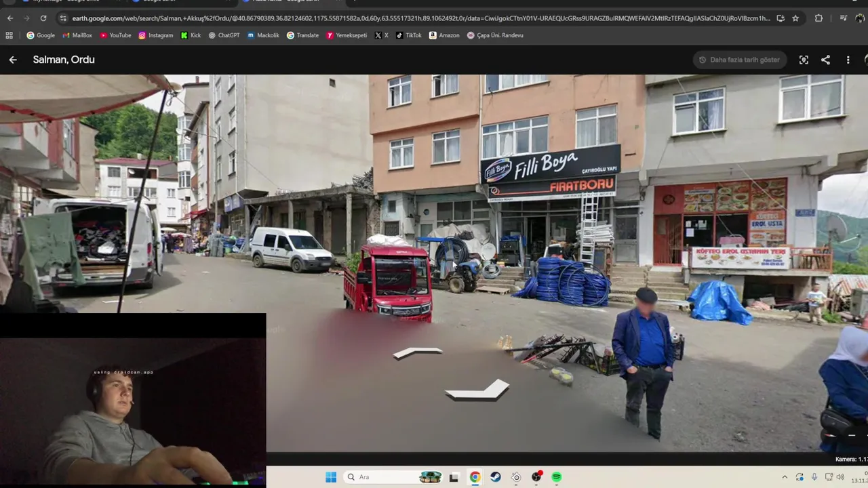Click 'Daha fazla tarih göster' button
The width and height of the screenshot is (868, 488).
coord(740,60)
